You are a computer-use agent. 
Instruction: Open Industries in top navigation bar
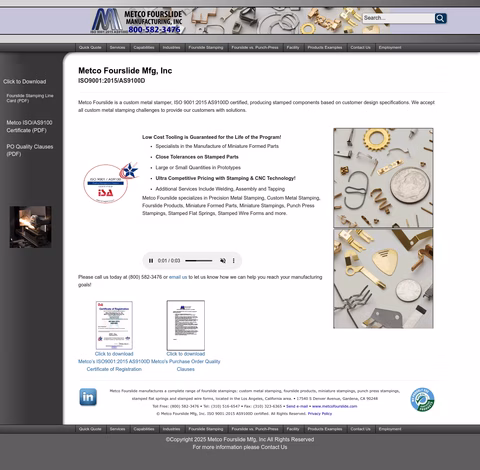click(x=171, y=47)
